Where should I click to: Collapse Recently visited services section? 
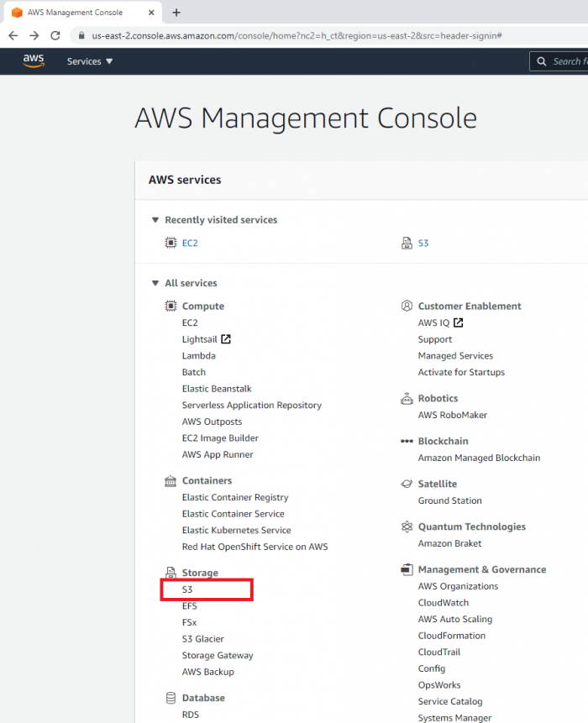coord(155,220)
